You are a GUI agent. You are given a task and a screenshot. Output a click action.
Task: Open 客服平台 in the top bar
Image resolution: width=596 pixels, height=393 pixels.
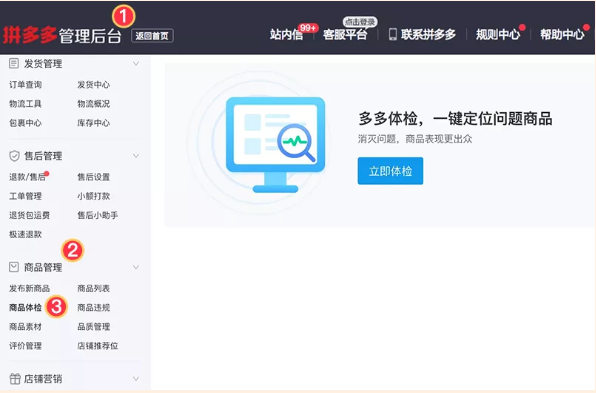(x=345, y=35)
